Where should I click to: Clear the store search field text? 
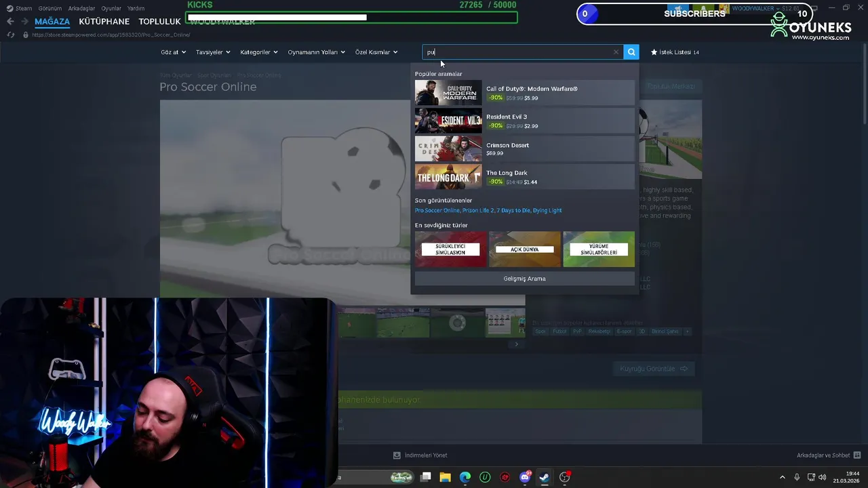coord(616,52)
